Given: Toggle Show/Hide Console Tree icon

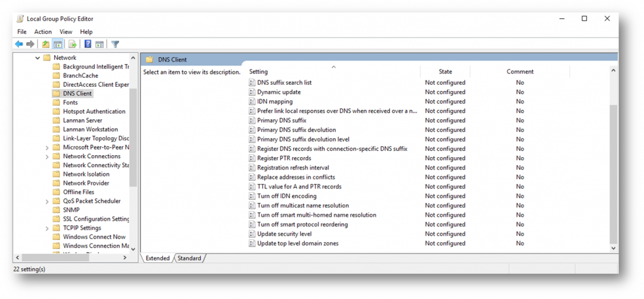Looking at the screenshot, I should 57,45.
